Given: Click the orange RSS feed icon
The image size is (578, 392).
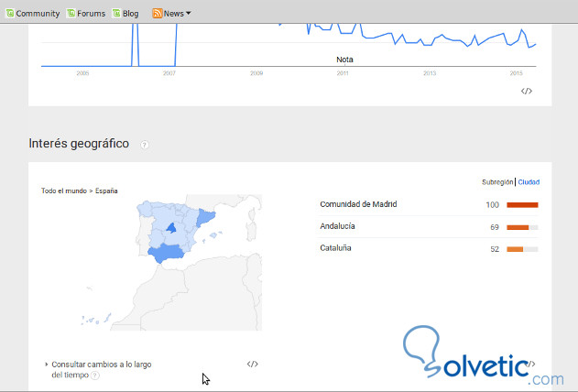Looking at the screenshot, I should pos(158,14).
